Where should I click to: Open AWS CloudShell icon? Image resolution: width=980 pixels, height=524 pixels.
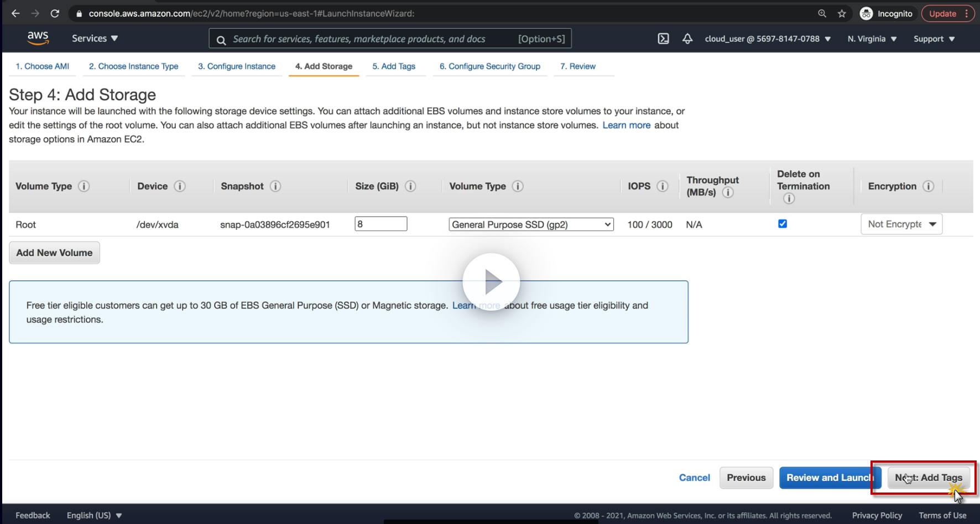point(663,39)
